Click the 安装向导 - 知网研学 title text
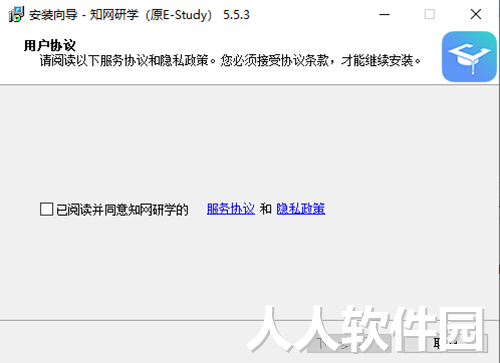Viewport: 500px width, 363px height. (x=121, y=15)
